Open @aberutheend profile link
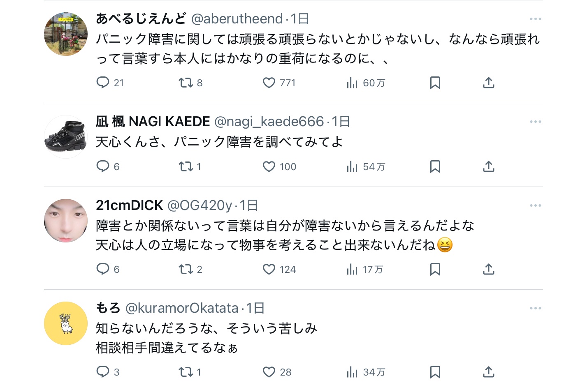This screenshot has width=587, height=392. click(237, 19)
